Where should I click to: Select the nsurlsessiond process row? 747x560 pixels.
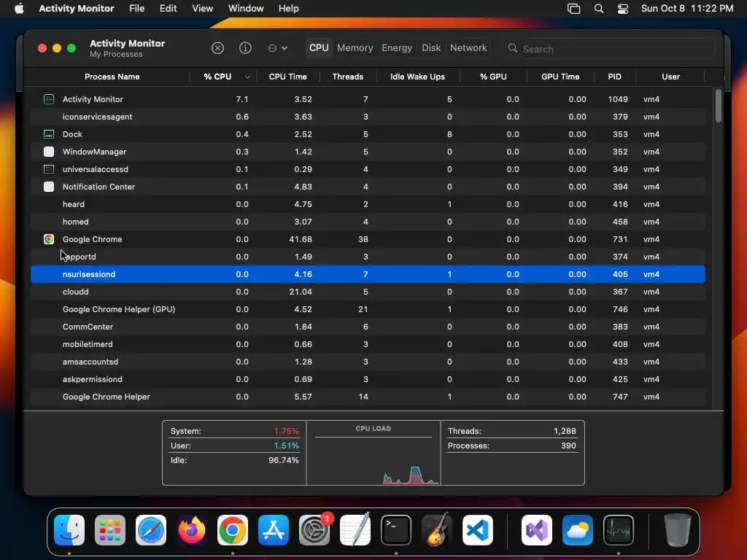tap(368, 274)
